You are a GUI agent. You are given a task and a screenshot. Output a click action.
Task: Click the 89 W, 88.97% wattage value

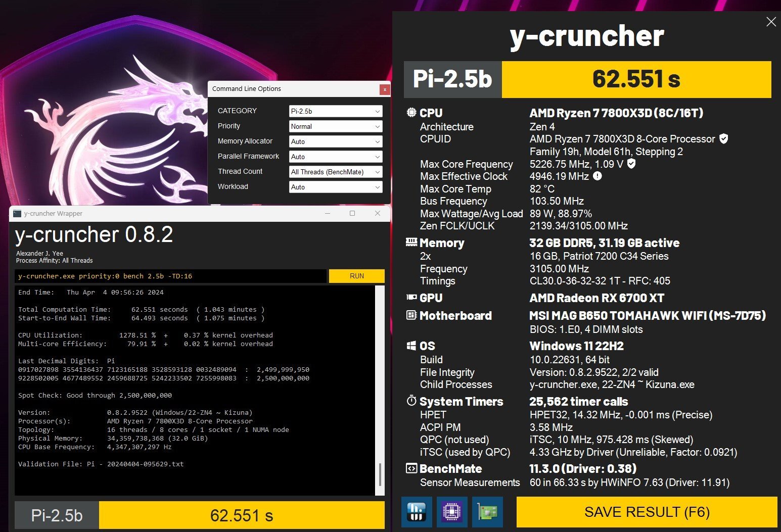pyautogui.click(x=561, y=213)
